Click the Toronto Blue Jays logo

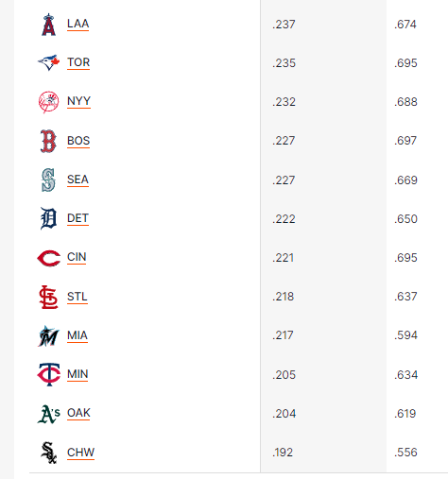coord(48,62)
